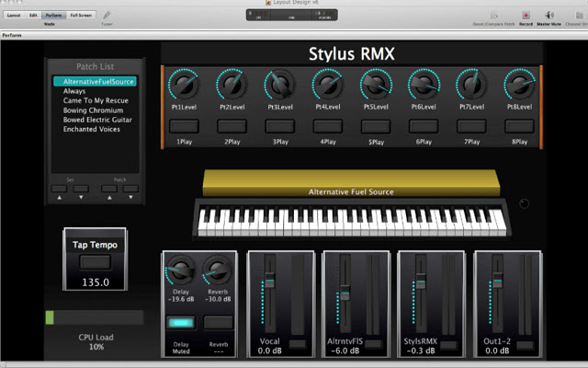588x368 pixels.
Task: Click the Reverb knob
Action: (x=217, y=272)
